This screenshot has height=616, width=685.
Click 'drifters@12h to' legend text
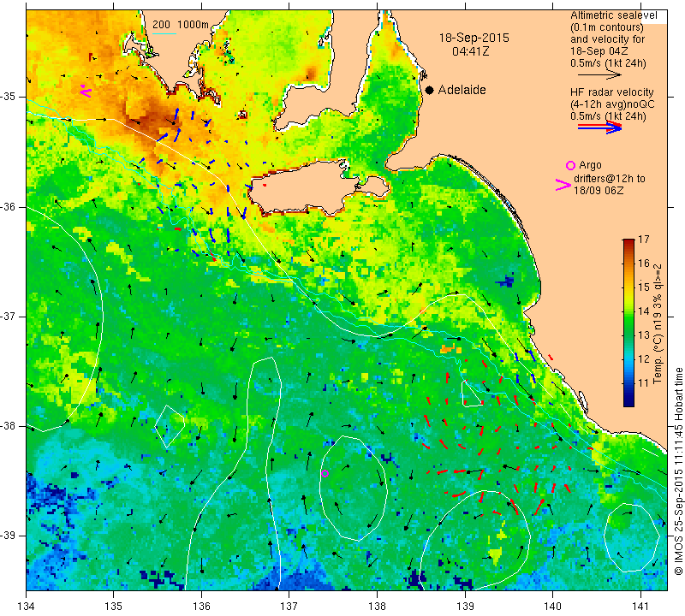[610, 179]
